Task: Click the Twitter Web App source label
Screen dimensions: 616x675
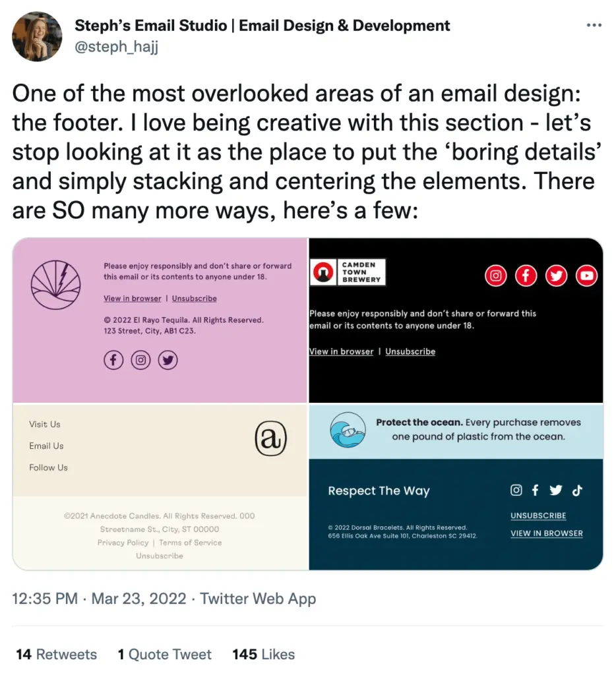Action: point(258,599)
